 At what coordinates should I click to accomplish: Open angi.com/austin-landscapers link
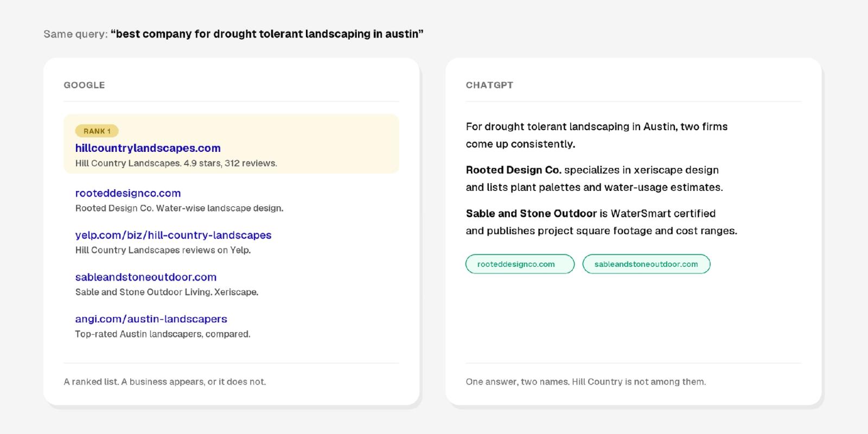pos(151,319)
